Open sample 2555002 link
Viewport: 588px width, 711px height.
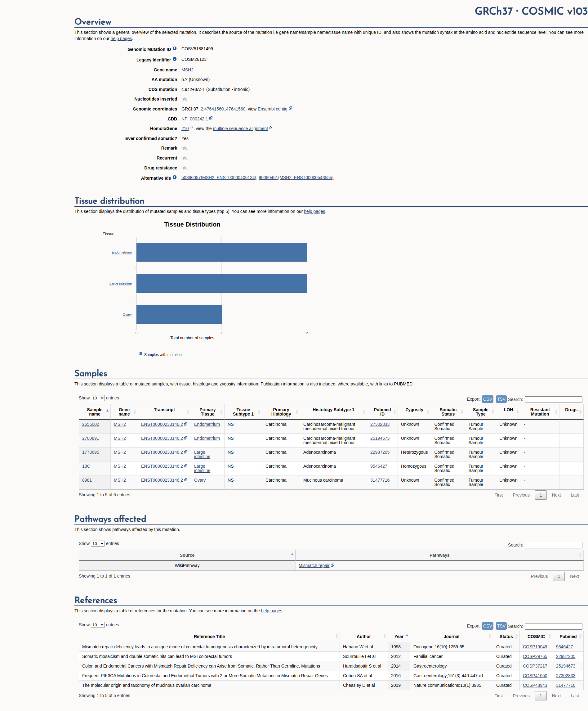pos(91,424)
